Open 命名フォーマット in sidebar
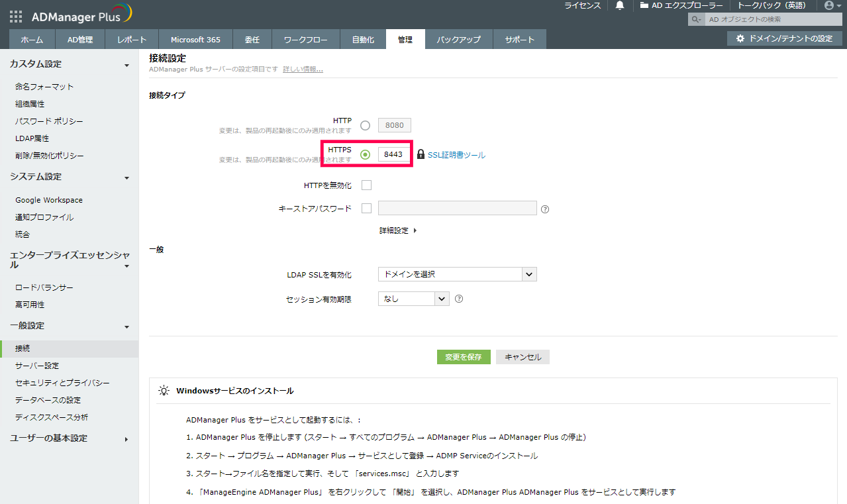847x504 pixels. 44,87
